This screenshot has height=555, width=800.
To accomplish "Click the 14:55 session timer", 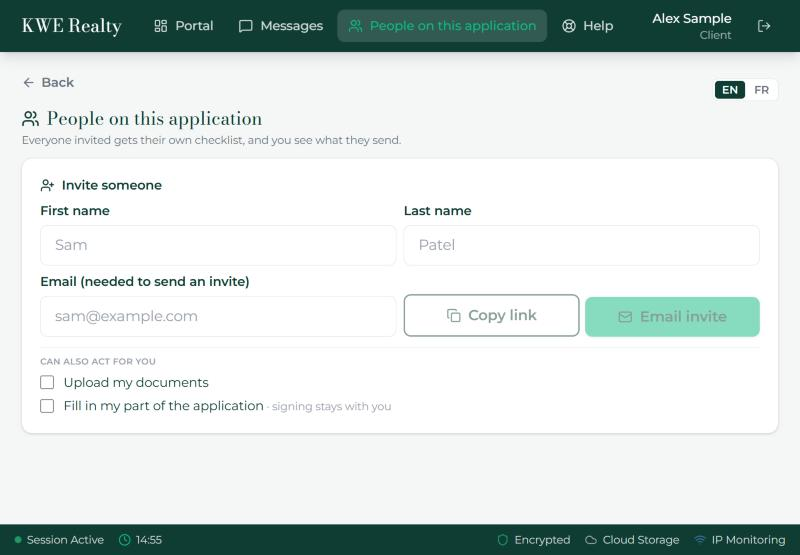I will (149, 540).
